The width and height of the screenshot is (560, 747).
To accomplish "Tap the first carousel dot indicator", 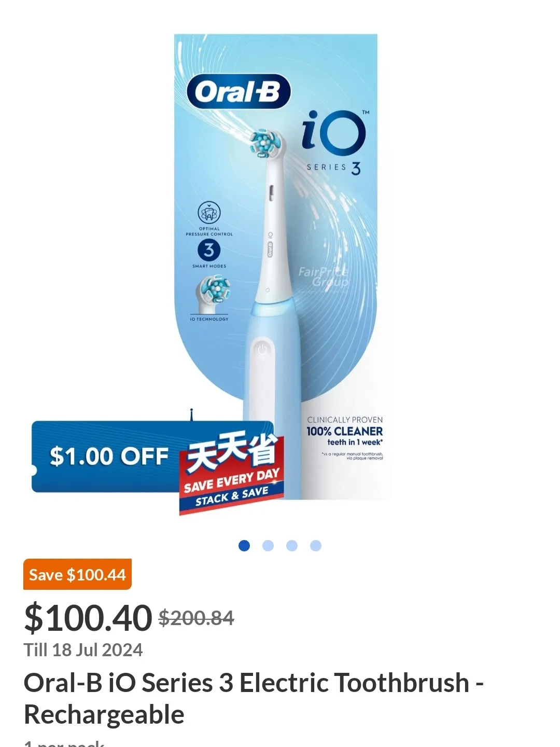I will click(244, 546).
